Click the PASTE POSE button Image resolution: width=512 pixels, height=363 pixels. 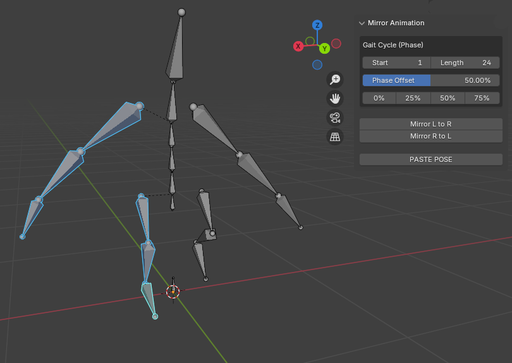[x=431, y=159]
